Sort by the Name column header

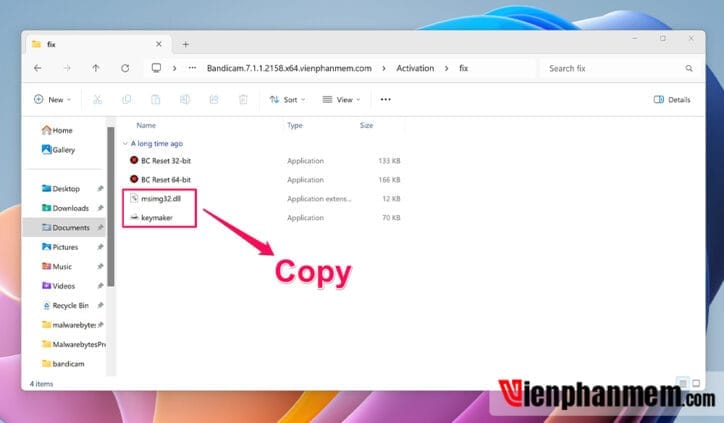point(146,125)
